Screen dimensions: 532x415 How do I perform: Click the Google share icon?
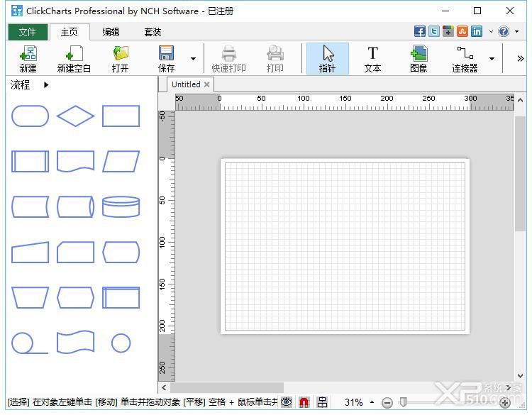pos(448,31)
